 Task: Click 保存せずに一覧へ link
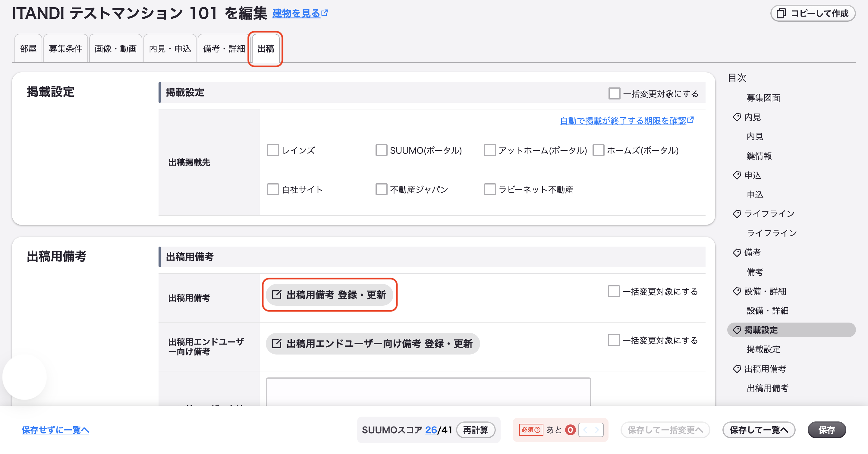pyautogui.click(x=55, y=430)
